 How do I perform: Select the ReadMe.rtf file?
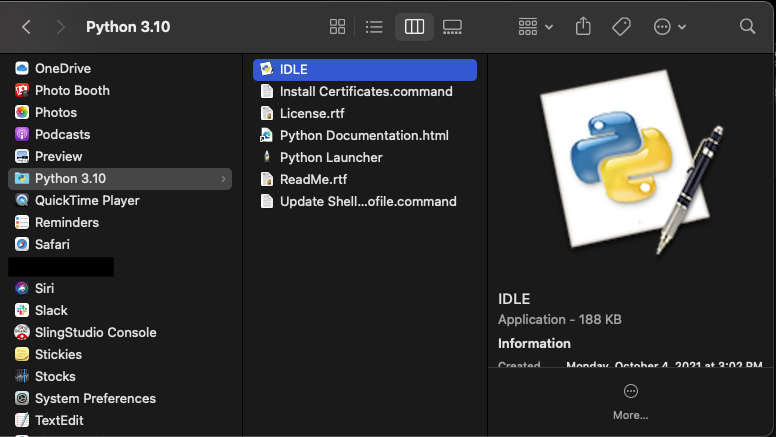[x=365, y=179]
